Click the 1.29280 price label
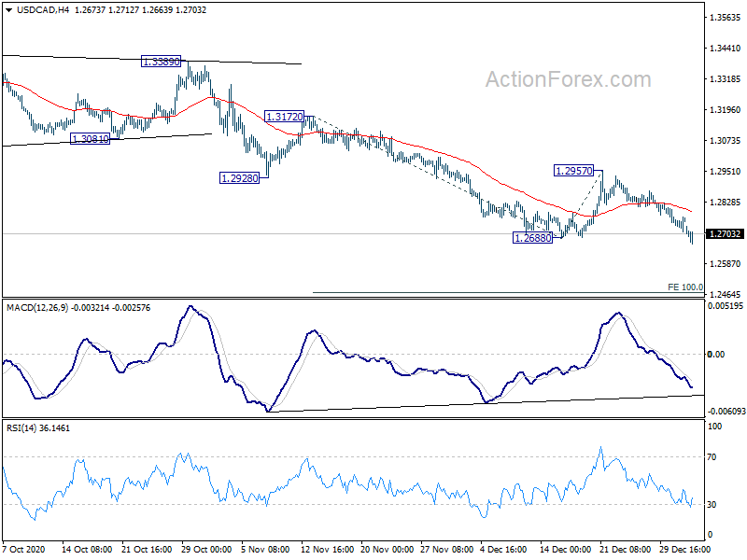 240,178
